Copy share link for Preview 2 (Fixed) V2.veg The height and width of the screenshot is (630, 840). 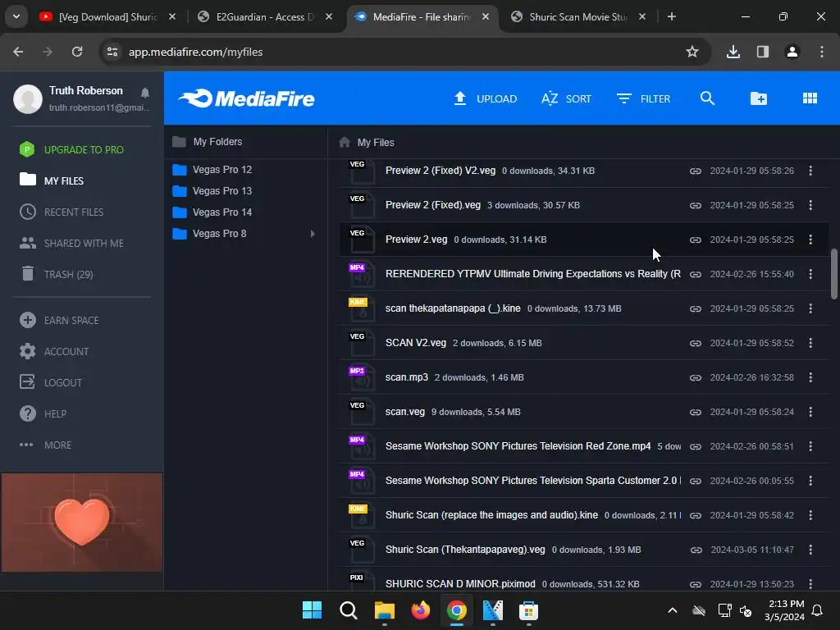point(696,171)
